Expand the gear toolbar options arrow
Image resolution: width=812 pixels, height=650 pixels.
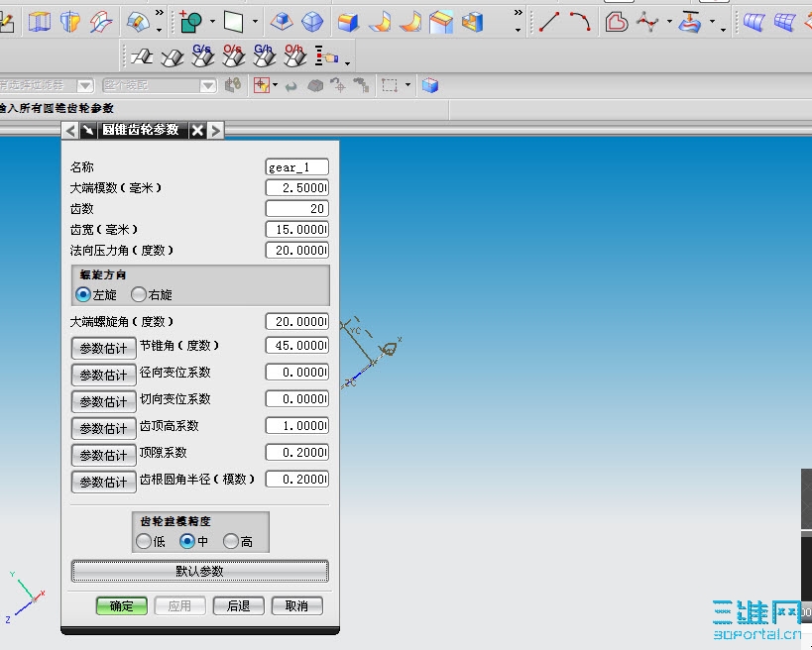tap(347, 63)
